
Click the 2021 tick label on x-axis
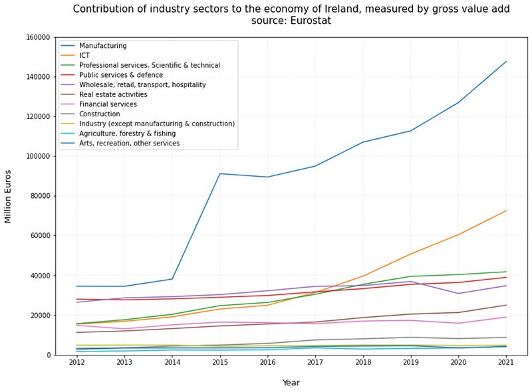506,363
